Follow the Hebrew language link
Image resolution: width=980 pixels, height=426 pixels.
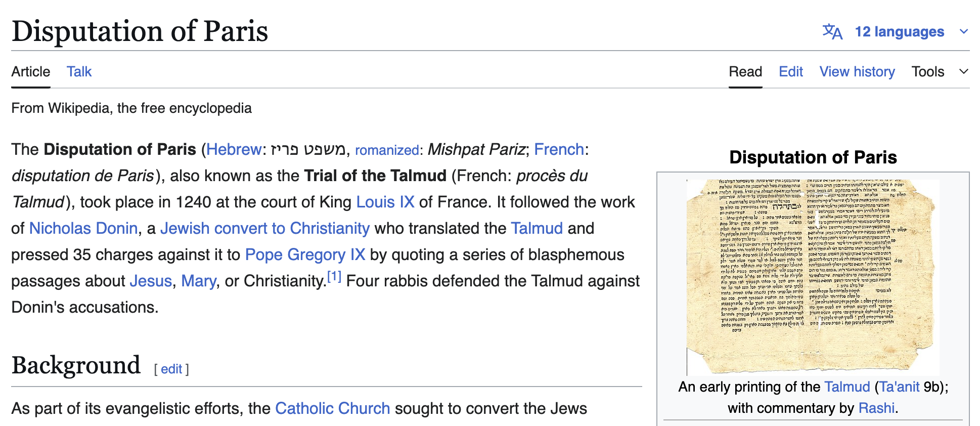(234, 149)
